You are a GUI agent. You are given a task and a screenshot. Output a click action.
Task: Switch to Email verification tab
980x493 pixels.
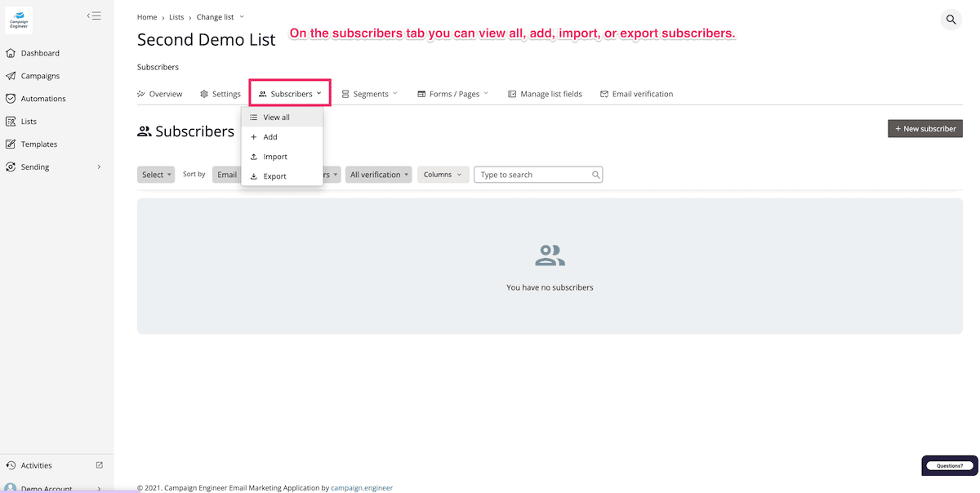pos(636,94)
